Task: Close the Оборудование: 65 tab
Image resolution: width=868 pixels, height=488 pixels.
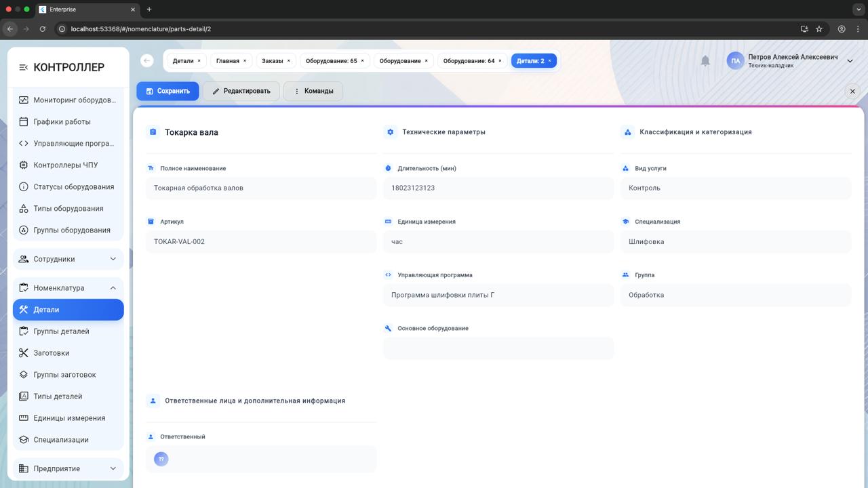Action: click(362, 61)
